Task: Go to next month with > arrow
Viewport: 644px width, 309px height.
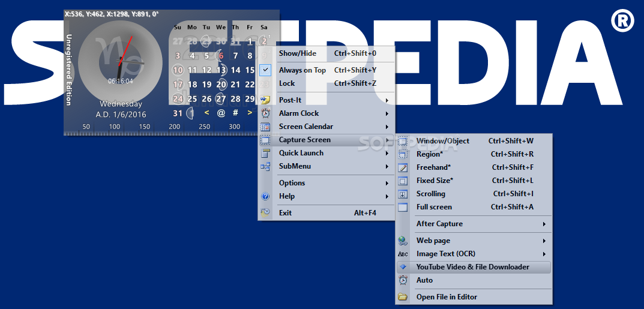Action: [250, 113]
